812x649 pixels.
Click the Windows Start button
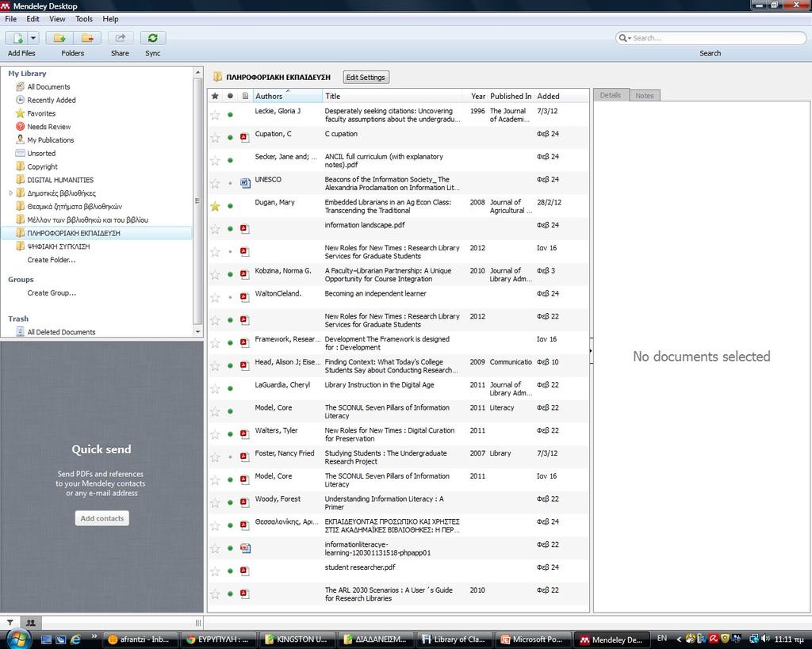point(19,639)
